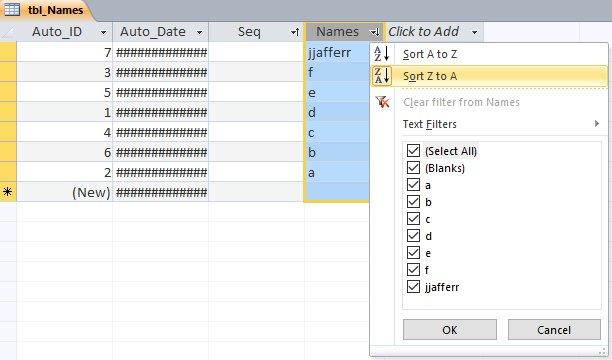Uncheck the 'e' filter checkbox
The image size is (612, 360).
pos(413,253)
